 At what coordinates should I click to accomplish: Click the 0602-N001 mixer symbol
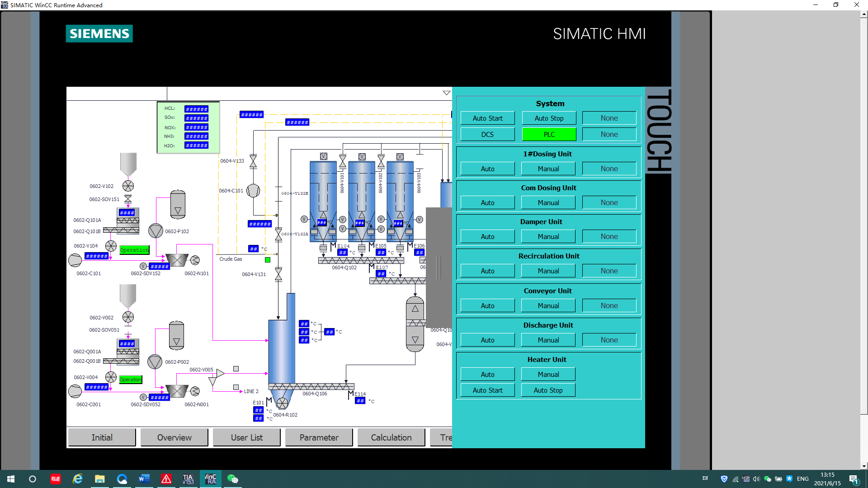[195, 391]
